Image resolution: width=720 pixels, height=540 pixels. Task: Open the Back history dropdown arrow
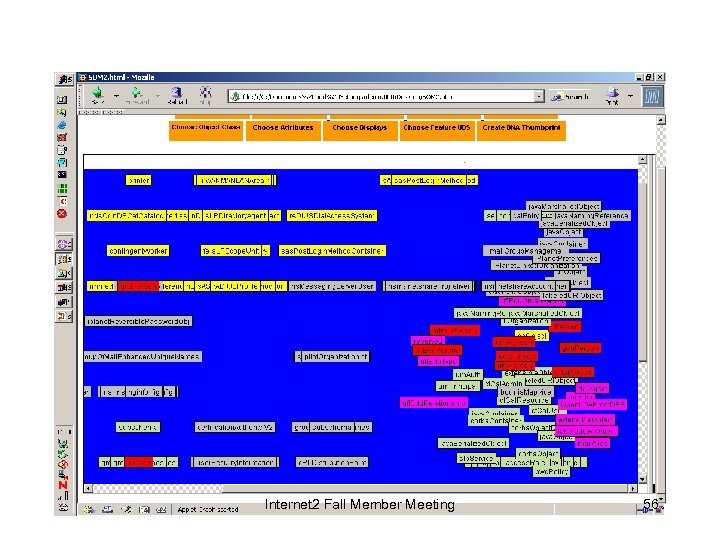pos(116,96)
